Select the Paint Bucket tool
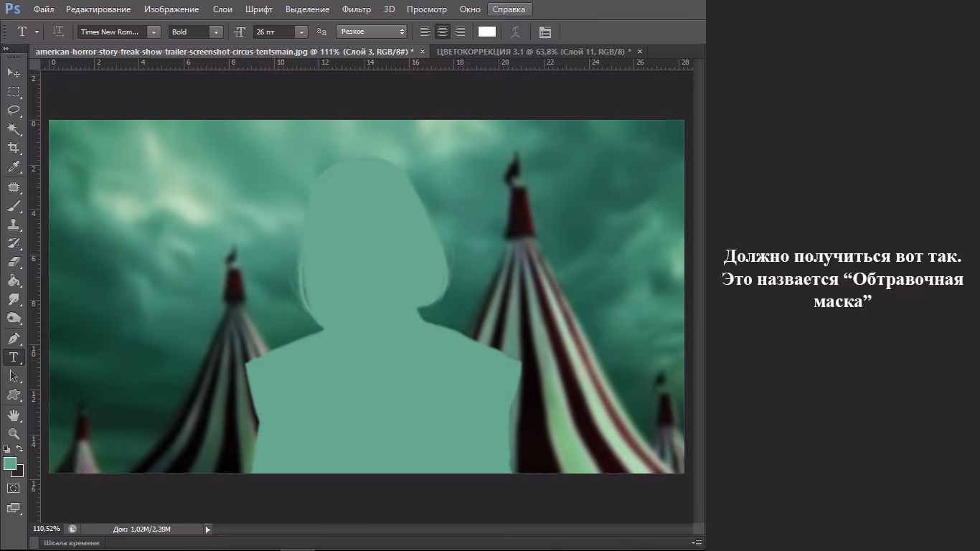 tap(14, 281)
